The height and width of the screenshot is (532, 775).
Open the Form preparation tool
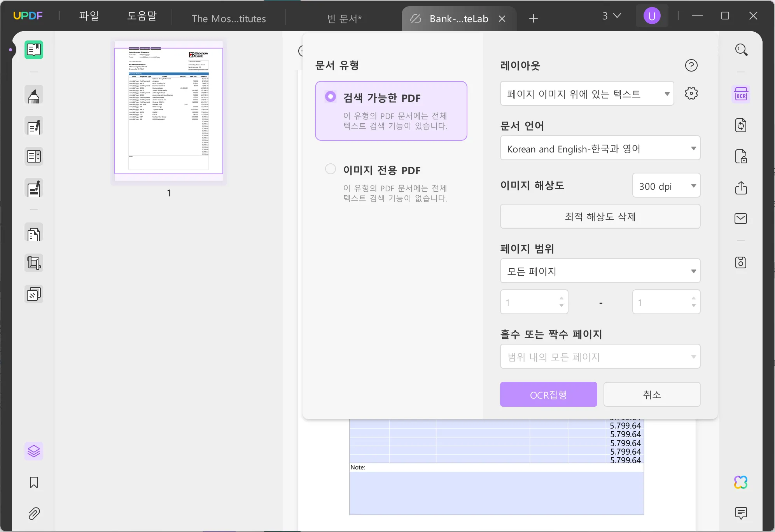click(34, 156)
